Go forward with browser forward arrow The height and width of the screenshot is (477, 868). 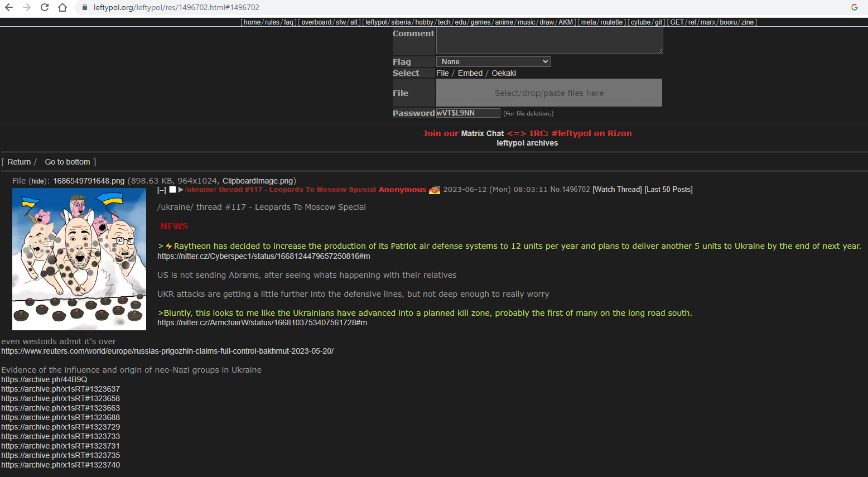27,7
